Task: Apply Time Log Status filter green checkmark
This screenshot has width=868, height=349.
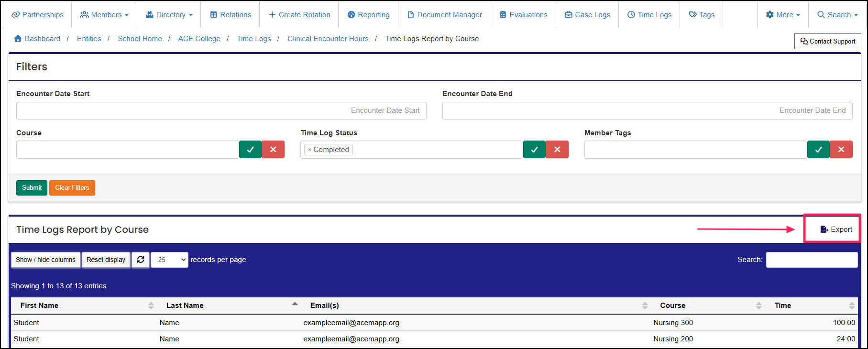Action: tap(534, 150)
